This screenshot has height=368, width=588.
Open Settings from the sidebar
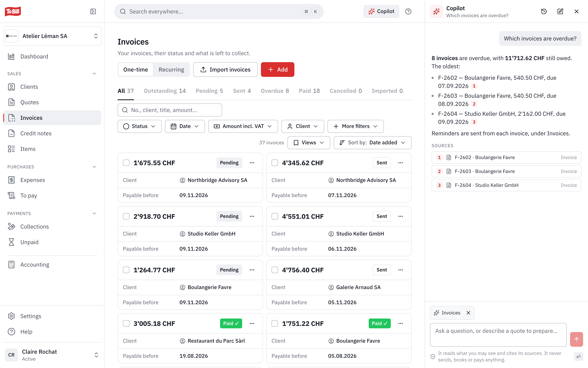52,316
